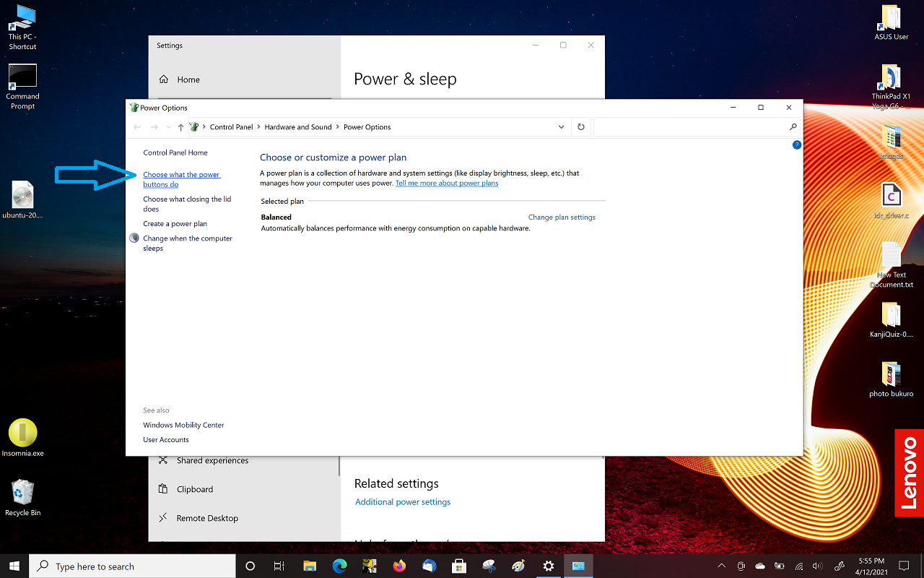The width and height of the screenshot is (924, 578).
Task: Open Paint from taskbar
Action: 518,566
